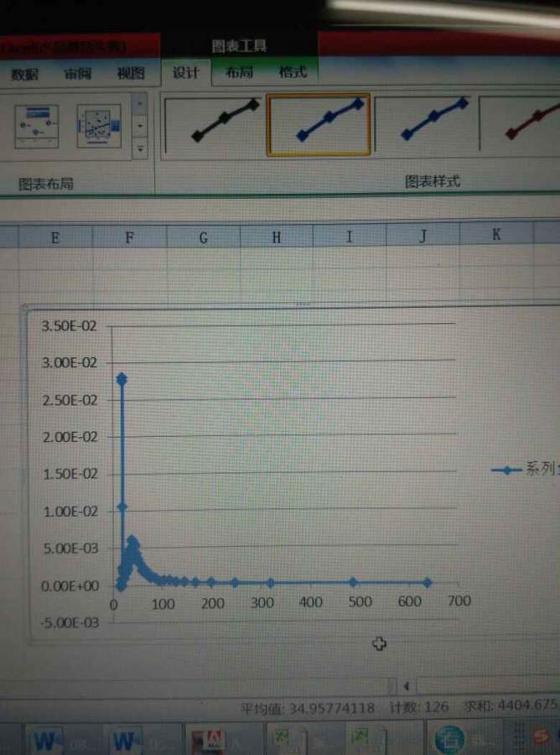Screen dimensions: 560x755
Task: Select the last data point near x 630
Action: coord(428,582)
